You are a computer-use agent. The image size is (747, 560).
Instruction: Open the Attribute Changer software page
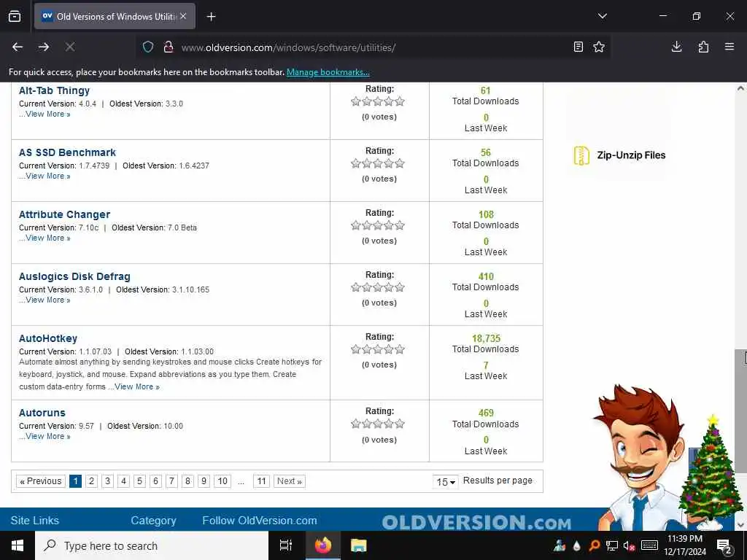[64, 214]
